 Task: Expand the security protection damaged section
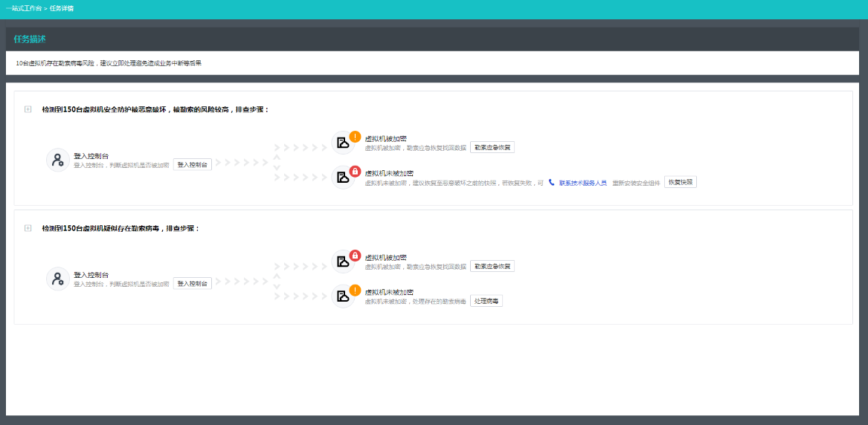28,109
